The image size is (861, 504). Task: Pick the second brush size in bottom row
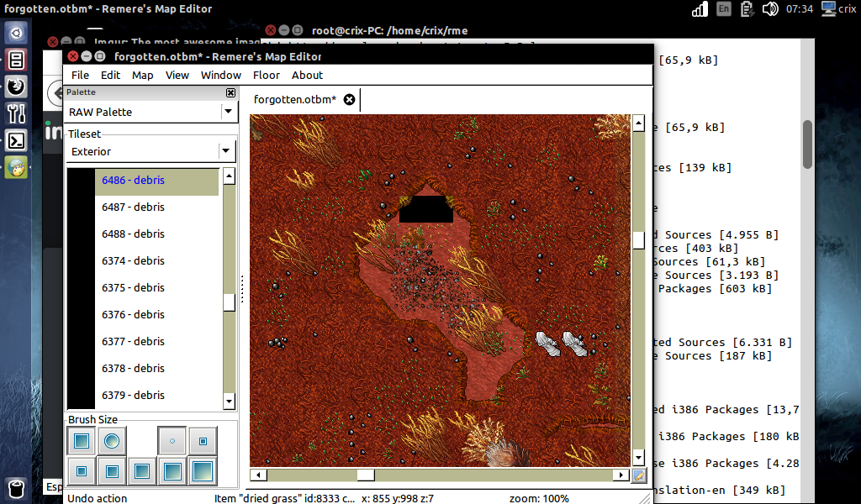[112, 471]
